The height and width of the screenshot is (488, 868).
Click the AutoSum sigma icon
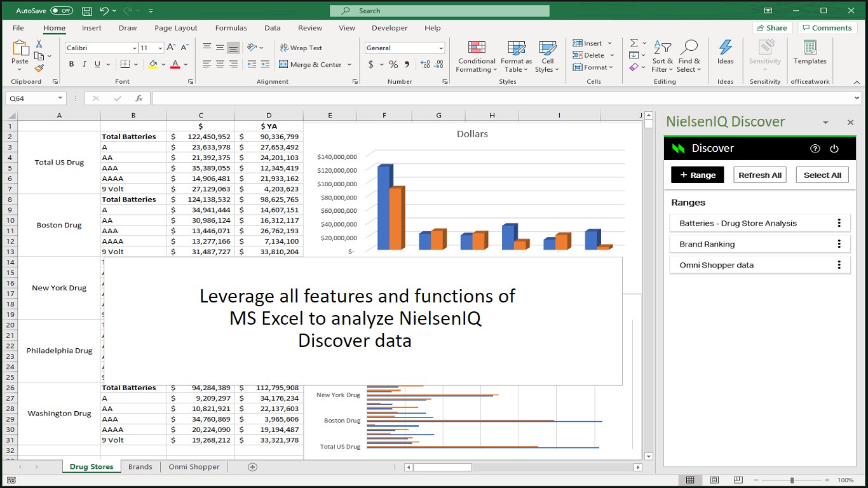634,43
